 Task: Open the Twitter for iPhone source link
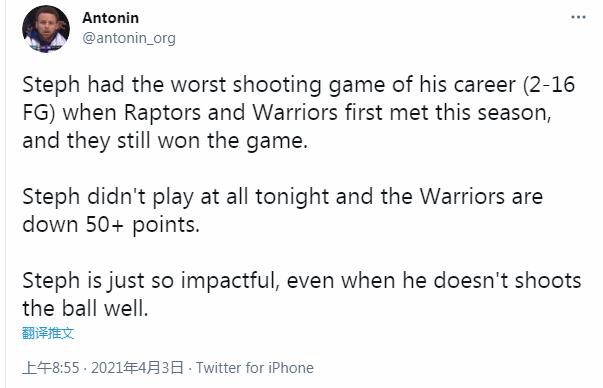click(x=255, y=368)
